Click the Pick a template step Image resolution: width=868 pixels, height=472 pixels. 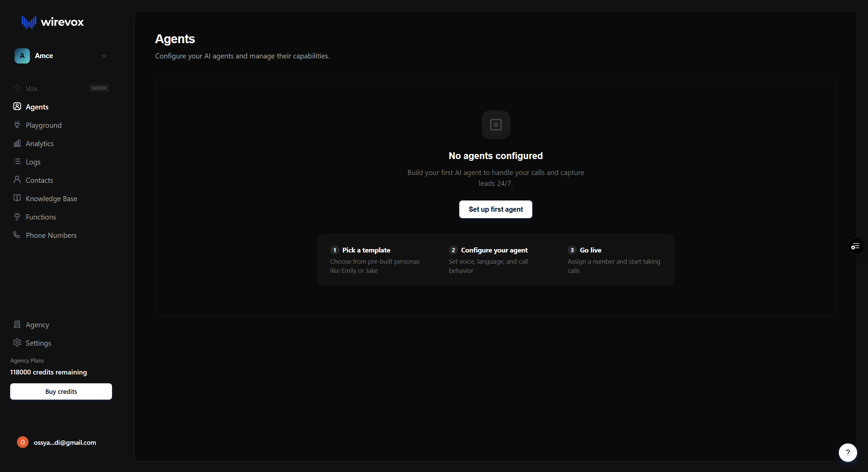(x=377, y=260)
